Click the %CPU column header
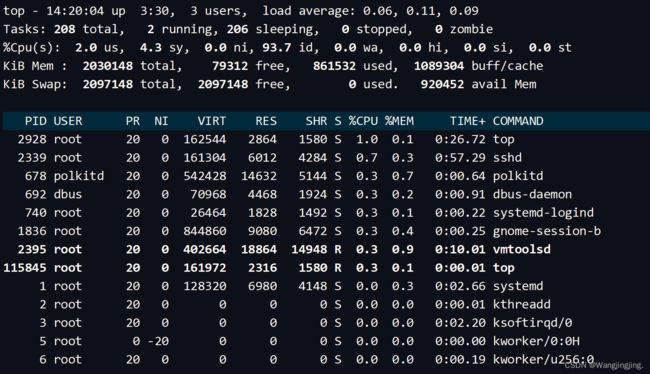 pos(363,121)
